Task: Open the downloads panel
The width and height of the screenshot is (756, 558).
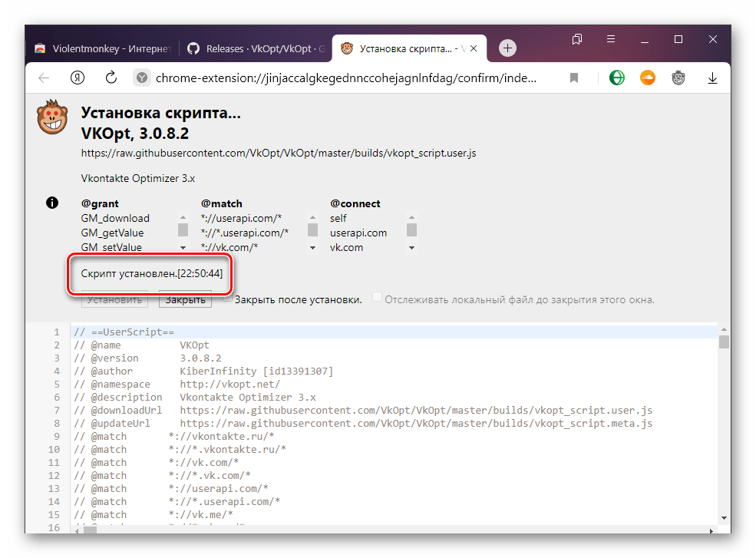Action: coord(712,78)
